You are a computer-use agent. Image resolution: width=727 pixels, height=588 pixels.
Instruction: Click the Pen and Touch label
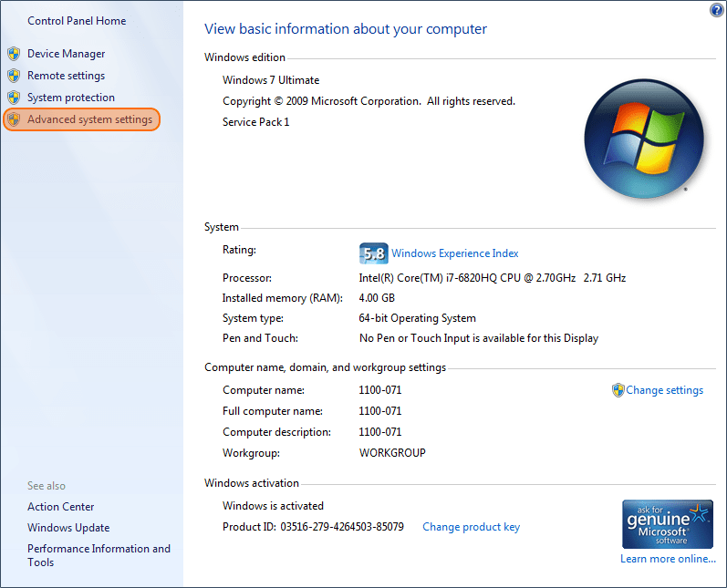click(x=260, y=338)
